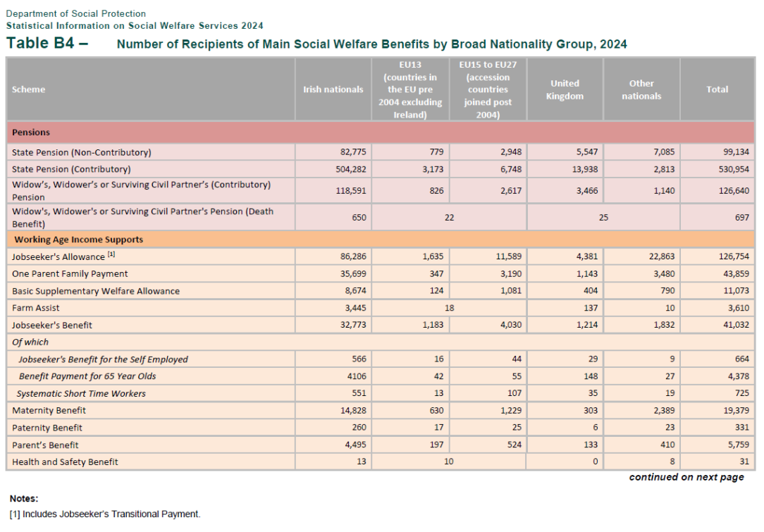Click the 'Scheme' column header
764x532 pixels.
pos(29,89)
